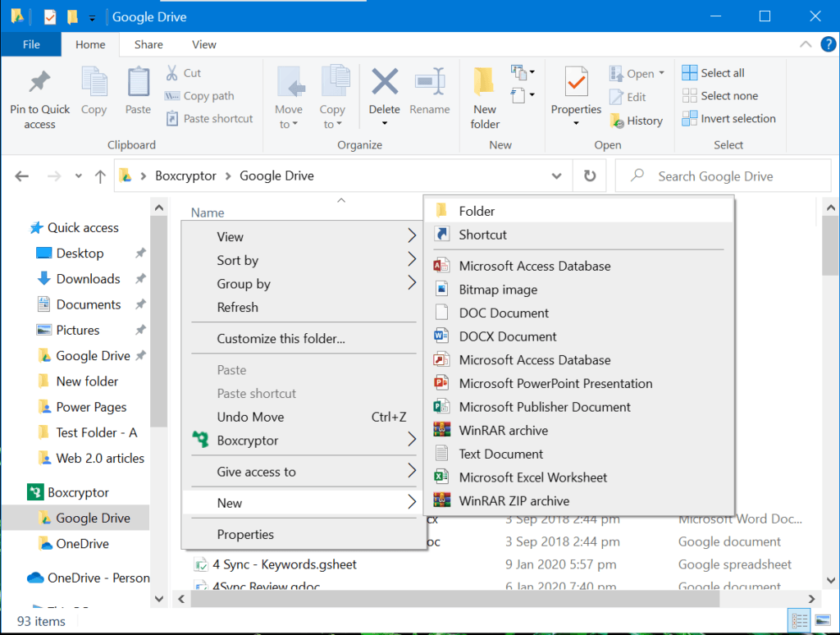
Task: Open the Help question mark icon
Action: pos(829,44)
